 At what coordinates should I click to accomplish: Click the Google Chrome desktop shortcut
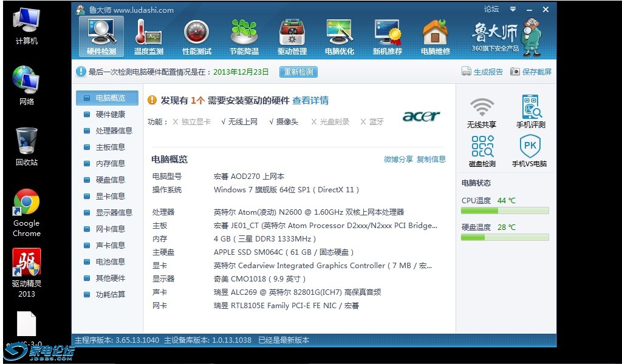27,213
